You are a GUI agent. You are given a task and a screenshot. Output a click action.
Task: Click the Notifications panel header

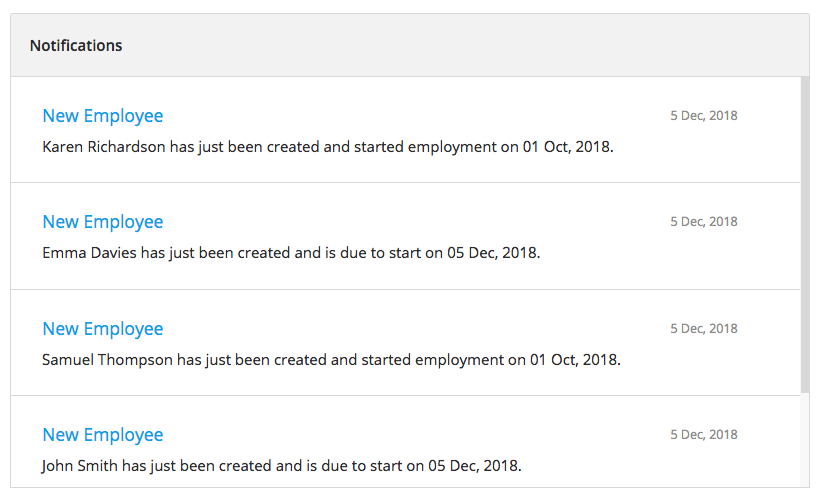point(410,45)
